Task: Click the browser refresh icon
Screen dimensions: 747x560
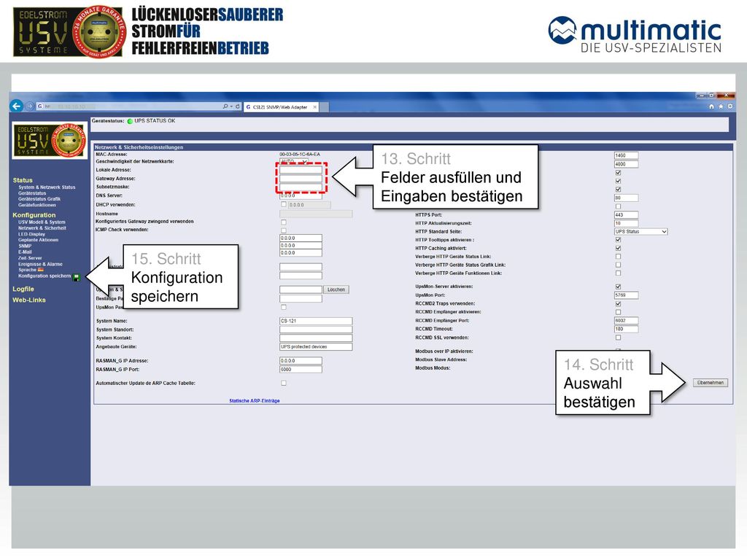Action: [x=238, y=106]
